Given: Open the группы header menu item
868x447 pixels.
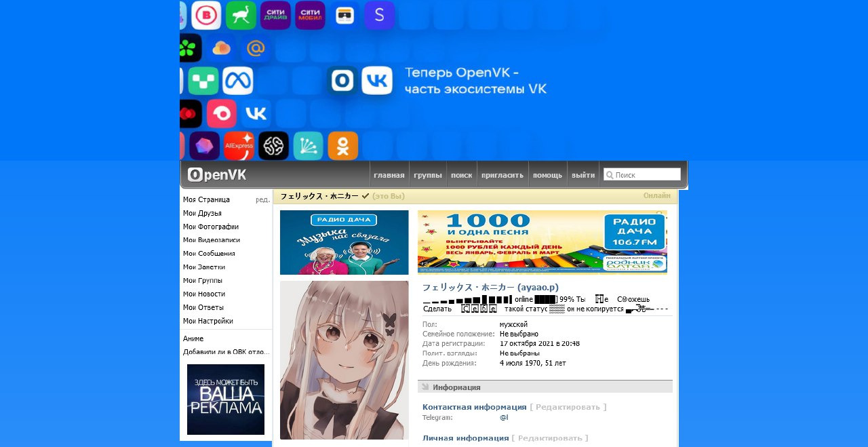Looking at the screenshot, I should click(428, 175).
